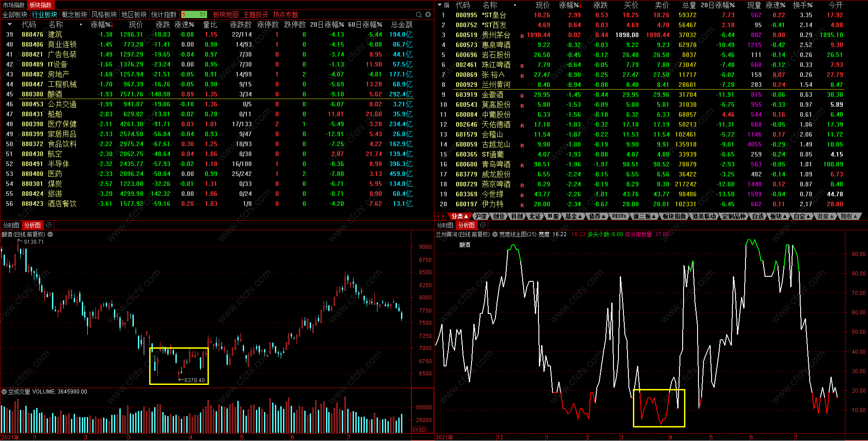Click the dot marker in stock list header
Screen dimensions: 868x441
(515, 5)
